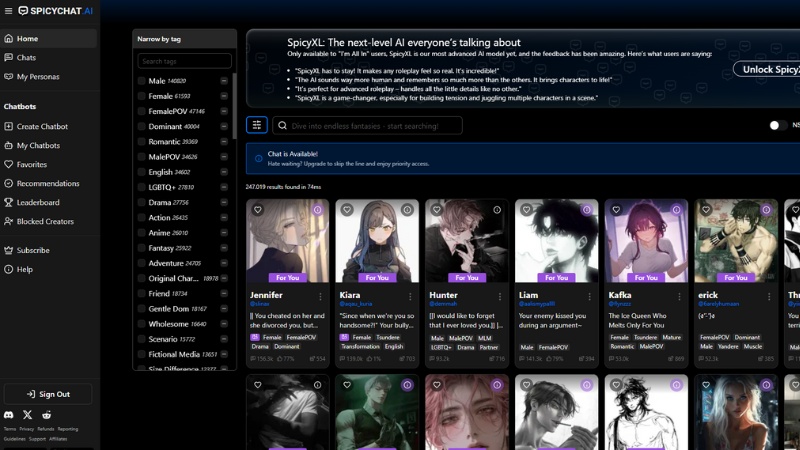Screen dimensions: 800x450
Task: Exclude the Male tag with minus button
Action: [224, 81]
